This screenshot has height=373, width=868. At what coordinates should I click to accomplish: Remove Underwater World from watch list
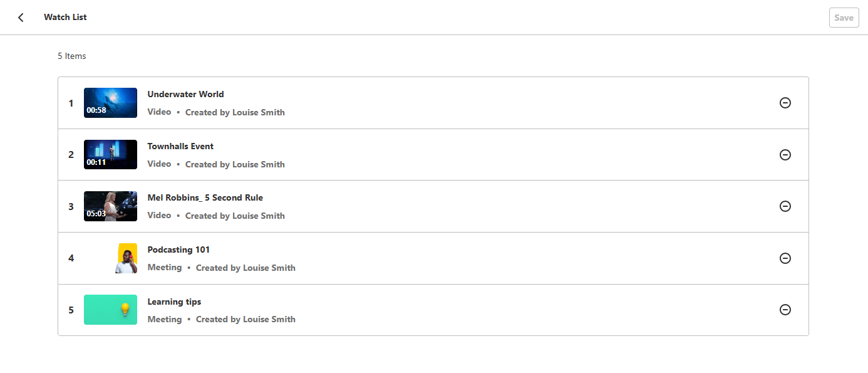coord(785,103)
